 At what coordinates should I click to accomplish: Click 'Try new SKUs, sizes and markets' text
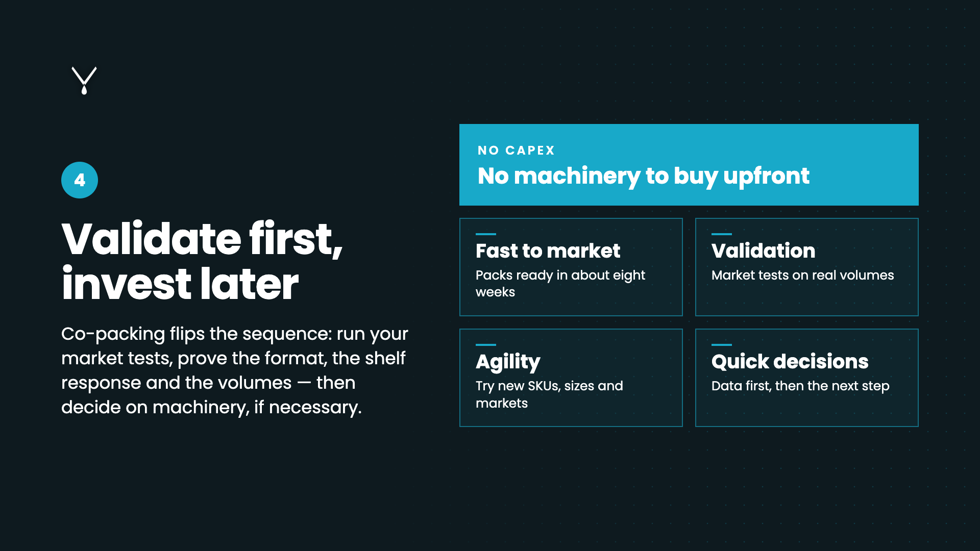549,394
